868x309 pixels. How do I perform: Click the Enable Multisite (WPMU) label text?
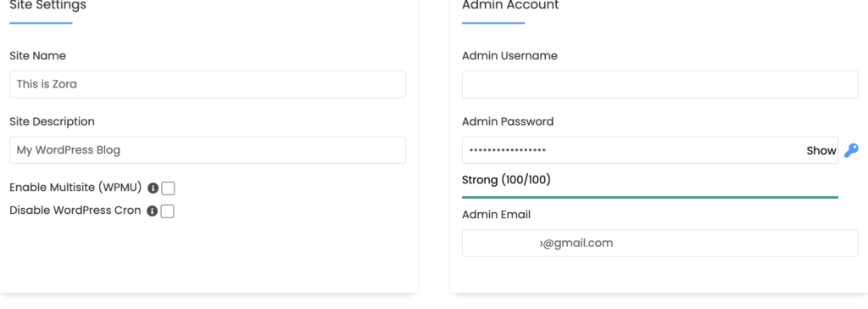75,188
